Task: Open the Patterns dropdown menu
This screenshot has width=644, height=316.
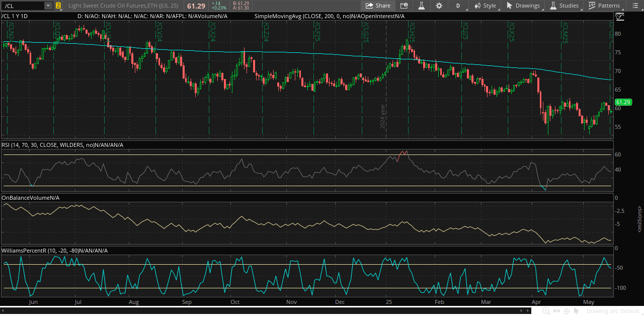Action: click(x=604, y=6)
